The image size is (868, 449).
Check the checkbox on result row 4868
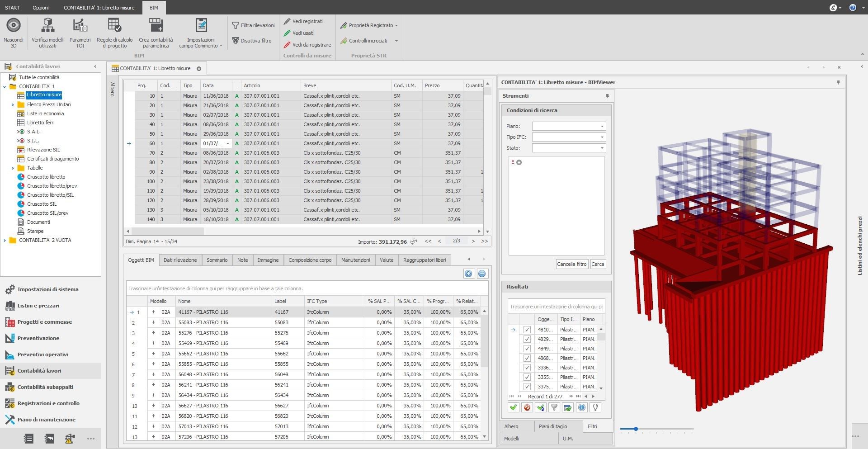(x=527, y=358)
